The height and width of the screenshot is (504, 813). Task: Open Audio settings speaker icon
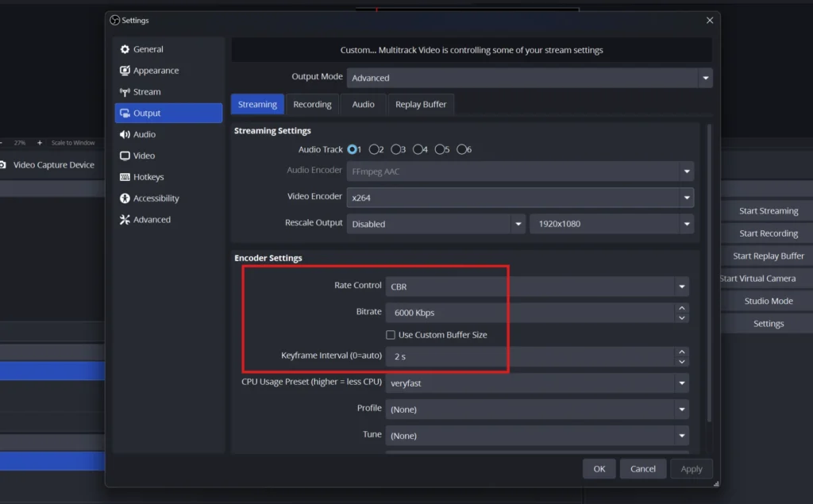click(x=125, y=134)
